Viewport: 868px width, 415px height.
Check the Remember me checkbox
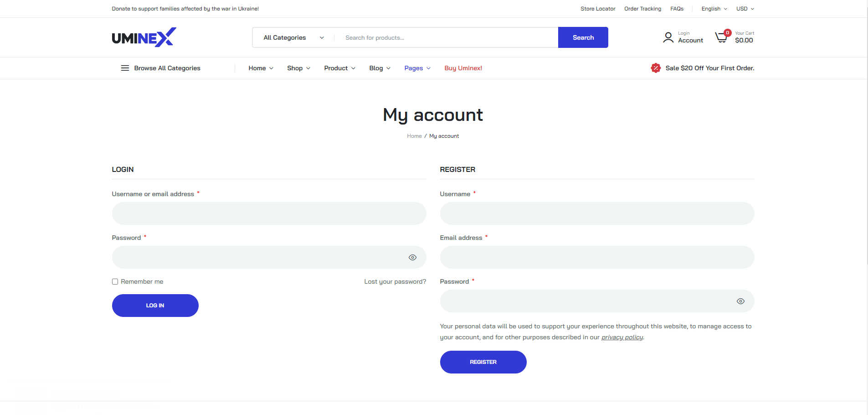115,282
